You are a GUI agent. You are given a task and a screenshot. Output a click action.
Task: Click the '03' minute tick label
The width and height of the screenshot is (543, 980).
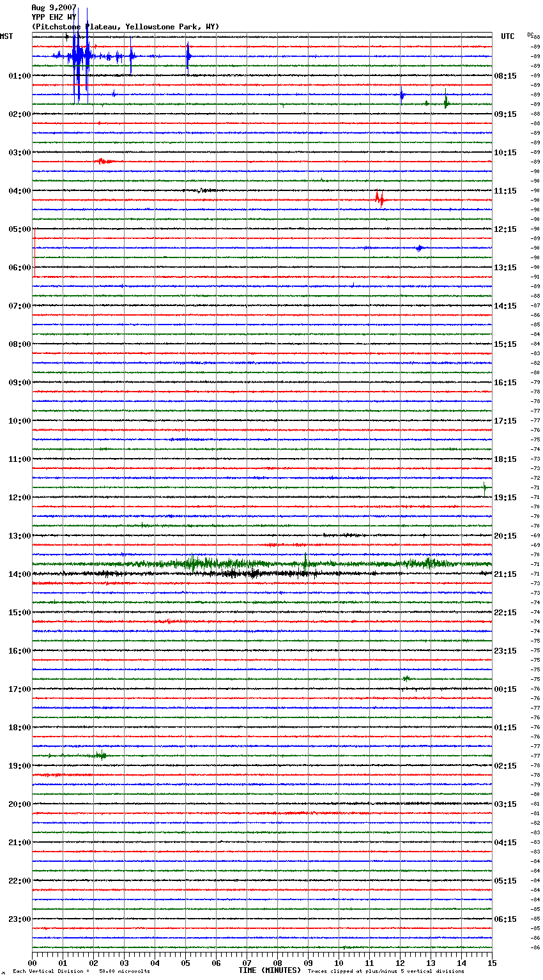(x=124, y=963)
